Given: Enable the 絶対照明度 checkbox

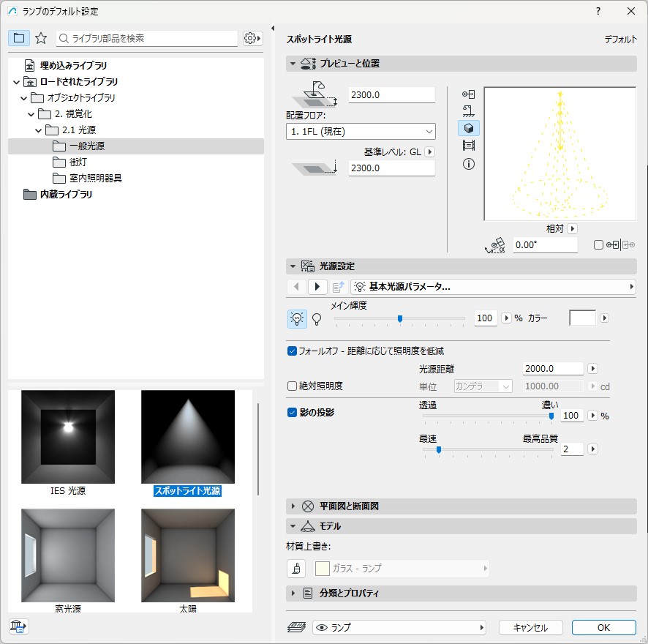Looking at the screenshot, I should coord(293,386).
